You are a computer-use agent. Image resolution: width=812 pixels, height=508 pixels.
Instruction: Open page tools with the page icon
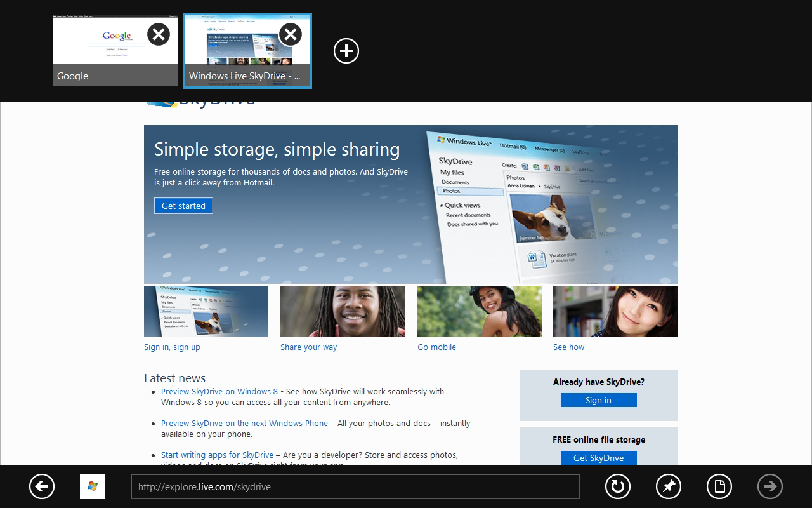click(719, 486)
